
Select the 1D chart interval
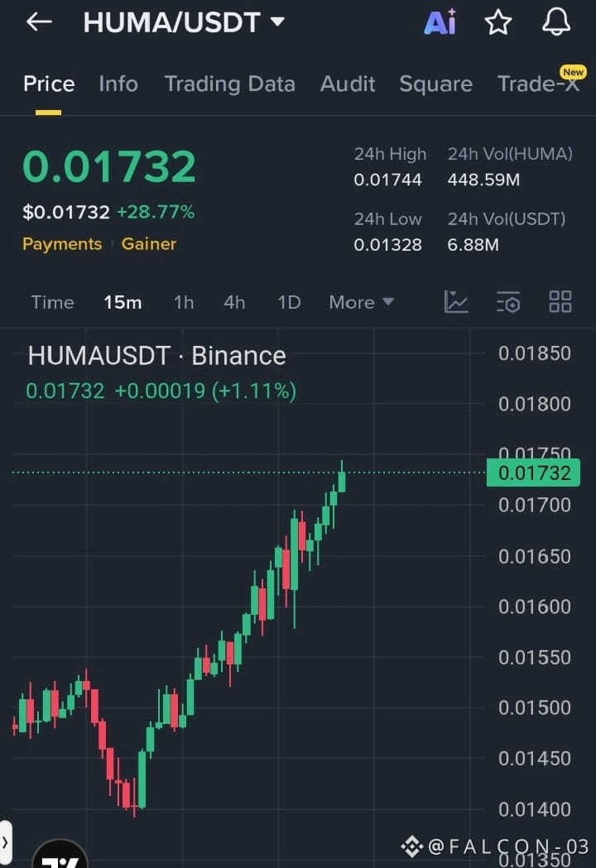pyautogui.click(x=289, y=302)
